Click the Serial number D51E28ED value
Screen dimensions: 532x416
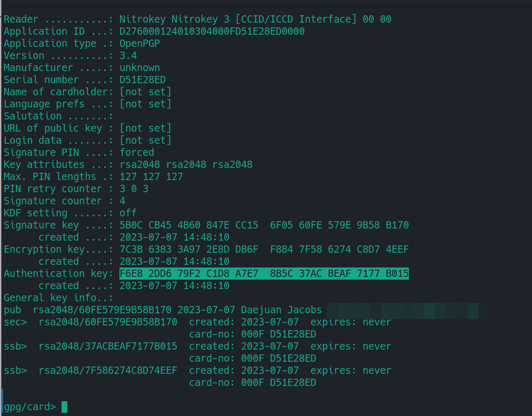143,80
